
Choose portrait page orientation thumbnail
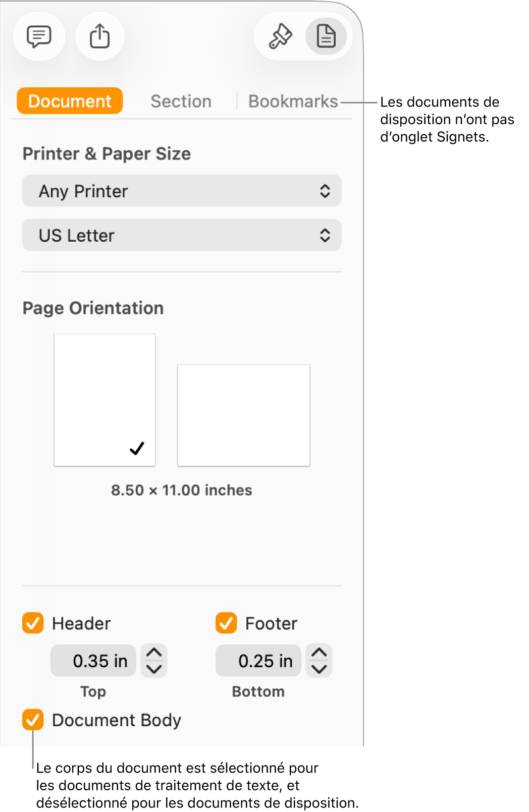104,400
